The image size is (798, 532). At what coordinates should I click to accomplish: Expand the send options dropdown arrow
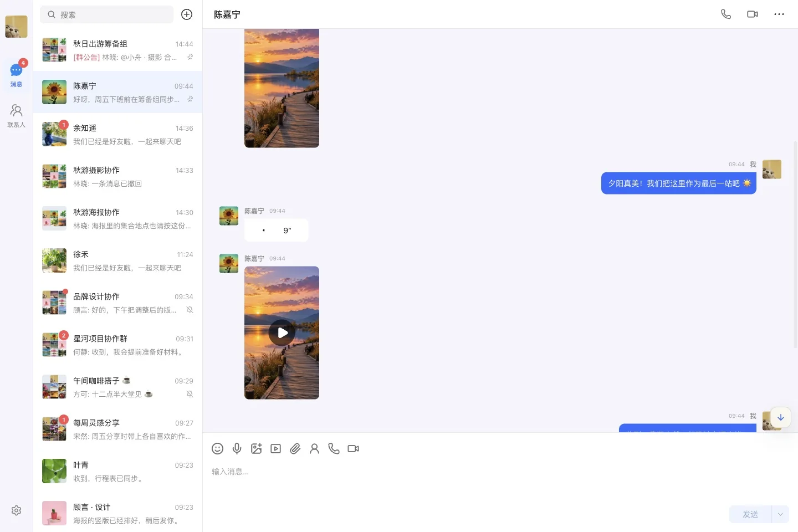780,514
